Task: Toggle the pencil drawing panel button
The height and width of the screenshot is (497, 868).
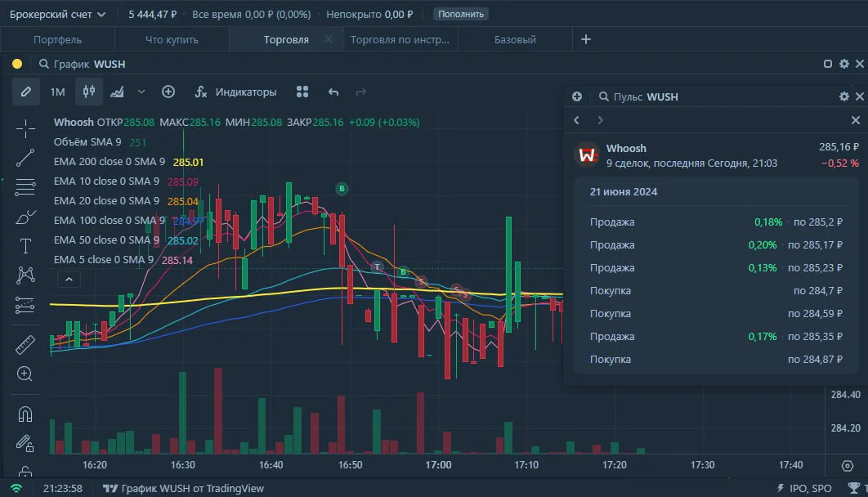Action: pos(26,92)
